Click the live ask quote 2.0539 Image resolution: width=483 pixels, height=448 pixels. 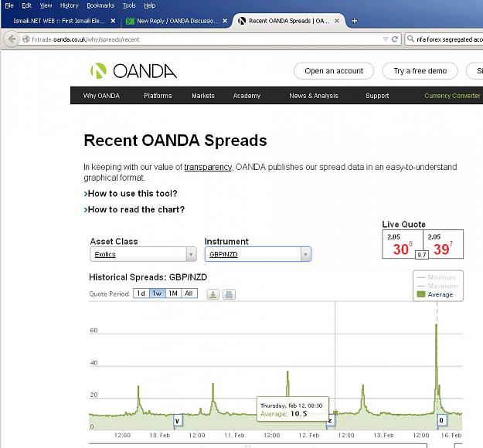point(443,244)
